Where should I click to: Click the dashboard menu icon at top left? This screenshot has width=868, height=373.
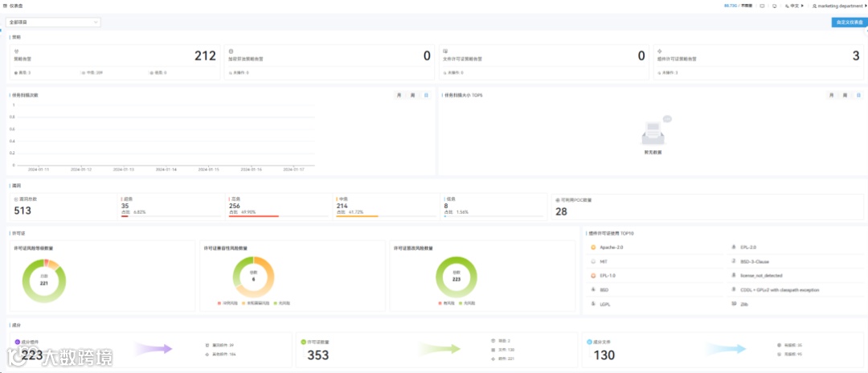5,6
